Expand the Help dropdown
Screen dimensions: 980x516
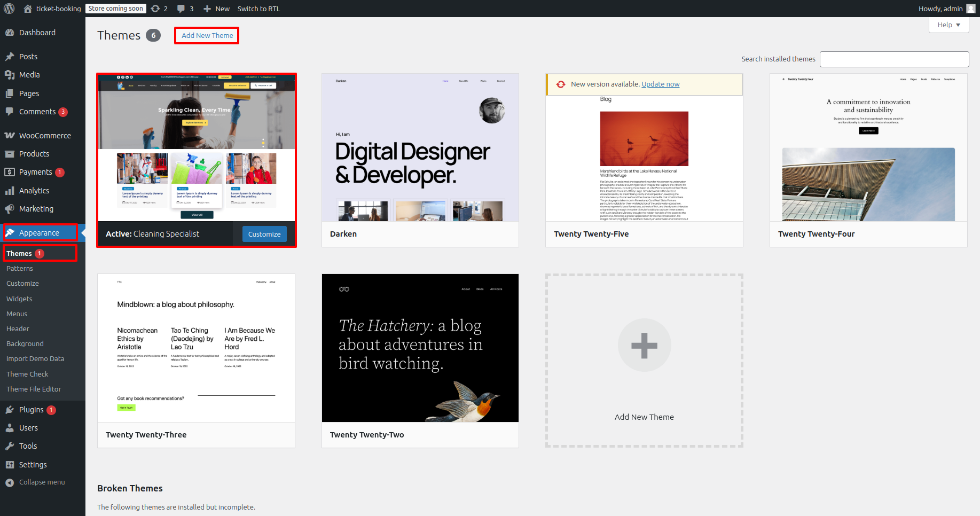(x=948, y=25)
